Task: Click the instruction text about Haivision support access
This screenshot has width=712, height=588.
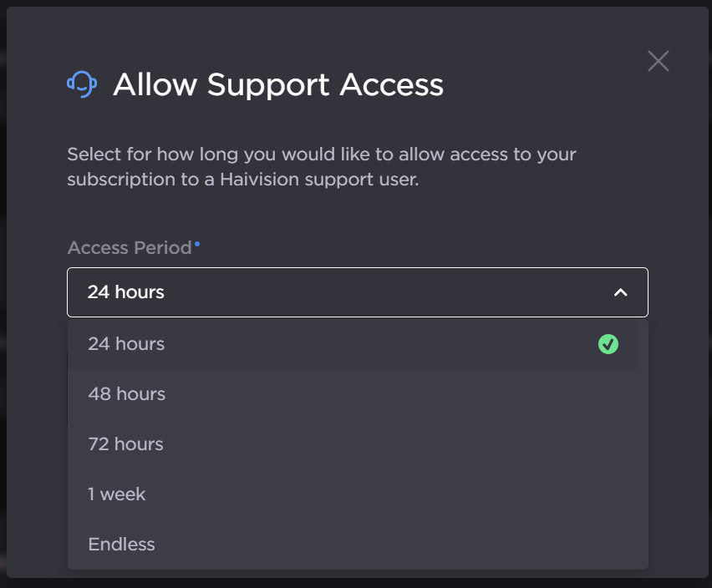Action: pos(321,166)
